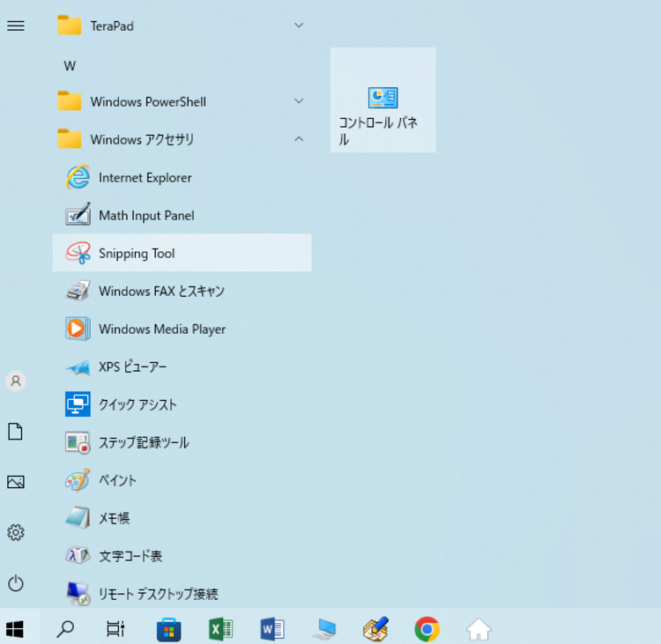Open the コントロール パネル tile
The width and height of the screenshot is (661, 644).
pos(382,100)
